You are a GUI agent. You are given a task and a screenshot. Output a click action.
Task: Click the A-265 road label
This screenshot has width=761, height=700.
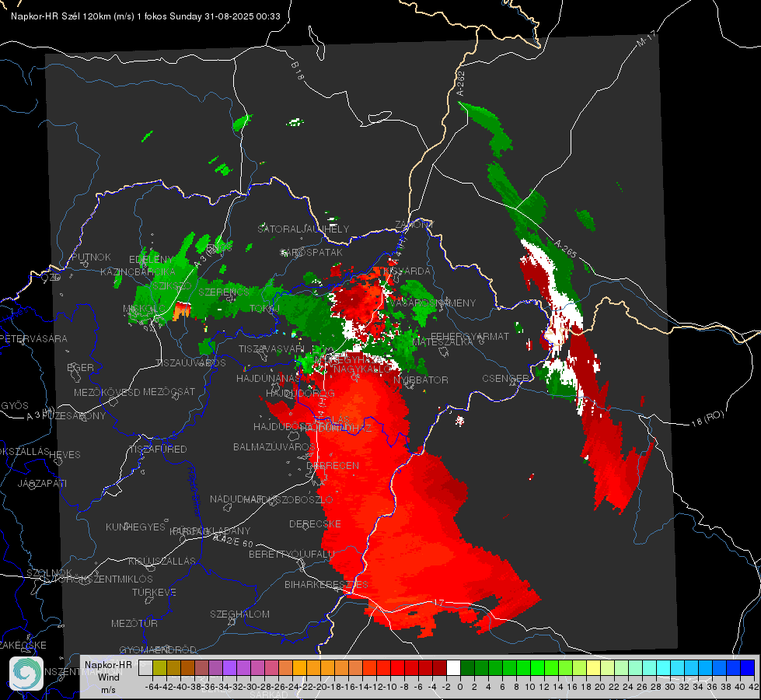565,249
